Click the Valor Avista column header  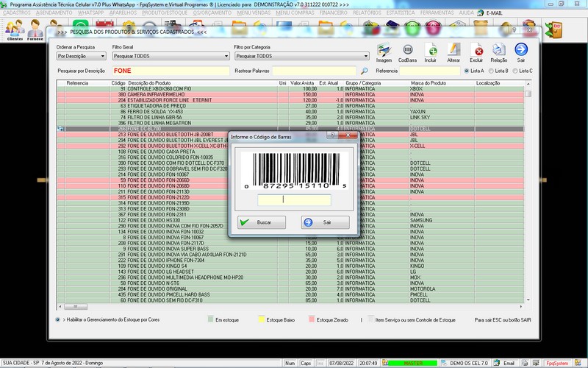tap(303, 83)
